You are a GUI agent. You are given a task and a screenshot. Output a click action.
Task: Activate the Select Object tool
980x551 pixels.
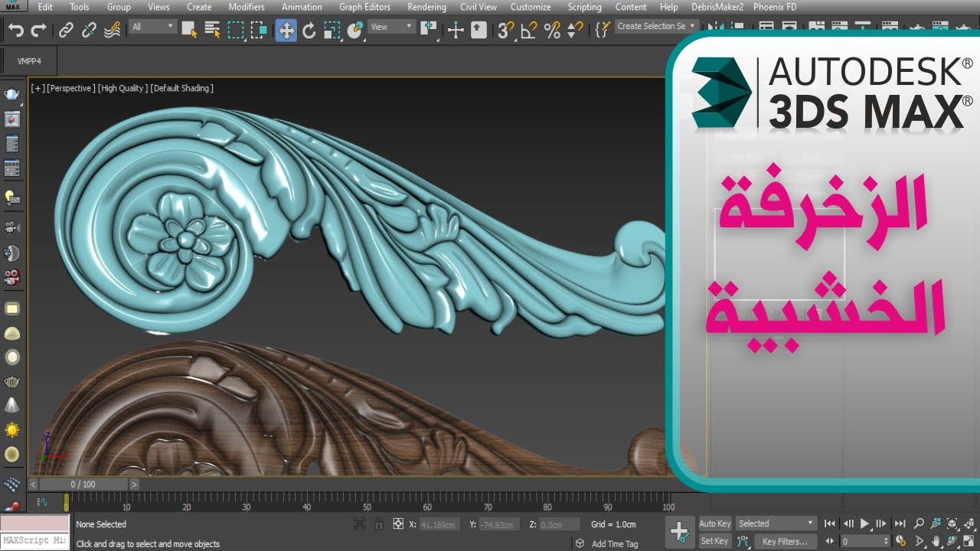click(x=189, y=31)
